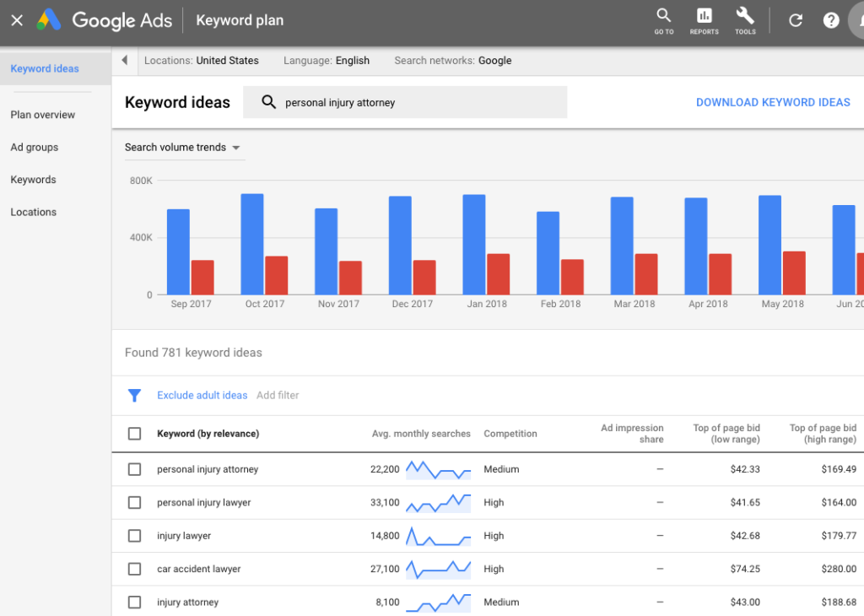The image size is (864, 616).
Task: Sort by Top of page bid (high range)
Action: (823, 434)
